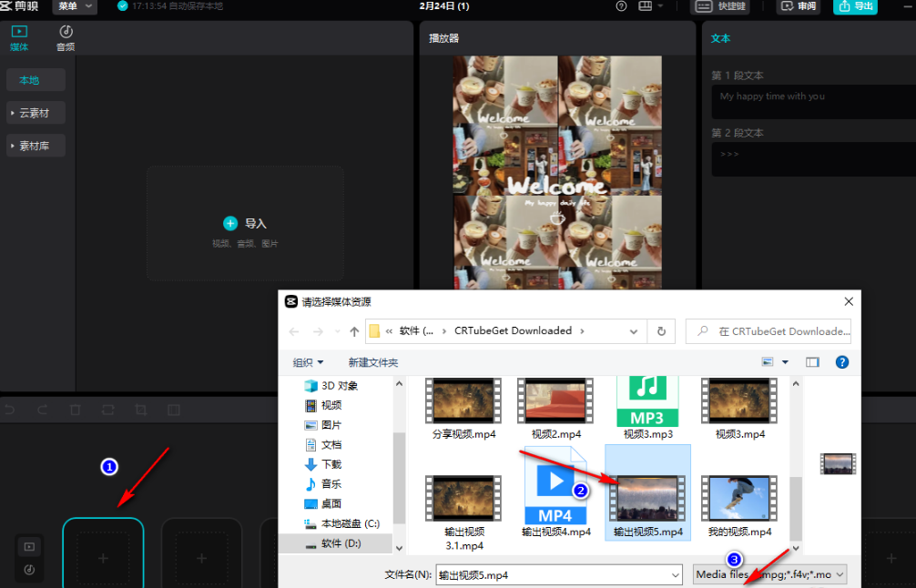Switch to the 素材库 tab in sidebar
This screenshot has height=588, width=916.
pyautogui.click(x=36, y=145)
